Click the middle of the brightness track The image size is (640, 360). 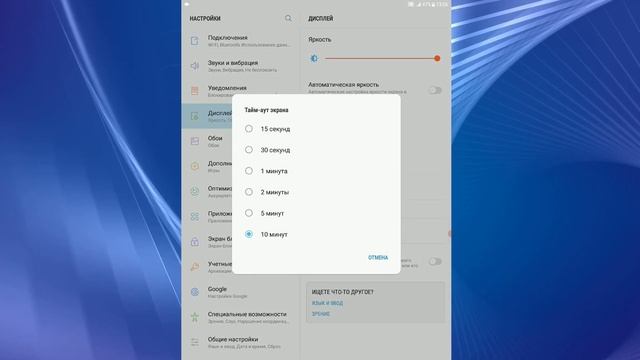click(381, 58)
